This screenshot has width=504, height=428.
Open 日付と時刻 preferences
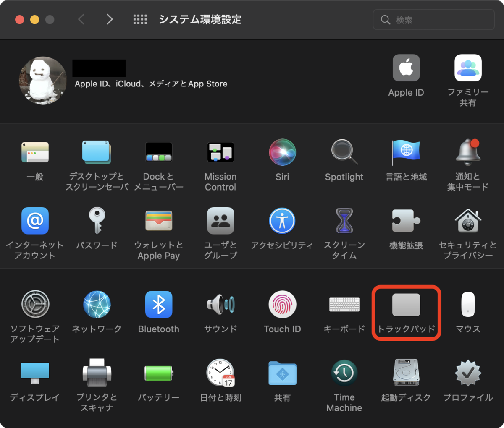pos(220,373)
